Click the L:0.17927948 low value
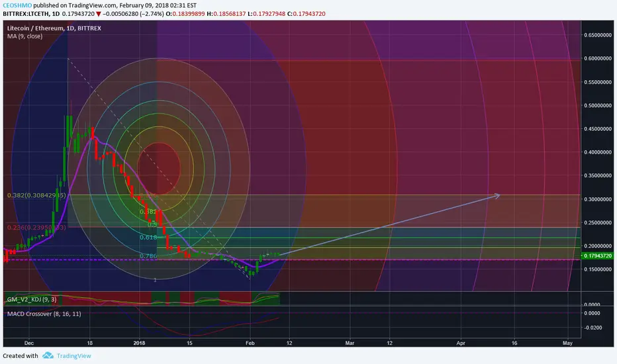This screenshot has height=364, width=617. 266,14
